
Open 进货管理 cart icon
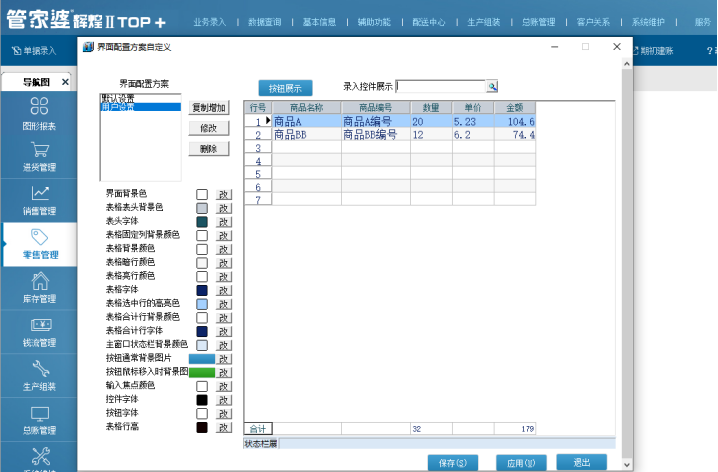(x=40, y=150)
